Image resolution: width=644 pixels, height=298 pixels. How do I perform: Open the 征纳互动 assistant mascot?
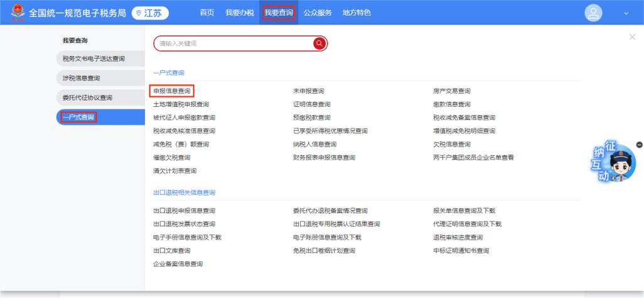(x=613, y=163)
